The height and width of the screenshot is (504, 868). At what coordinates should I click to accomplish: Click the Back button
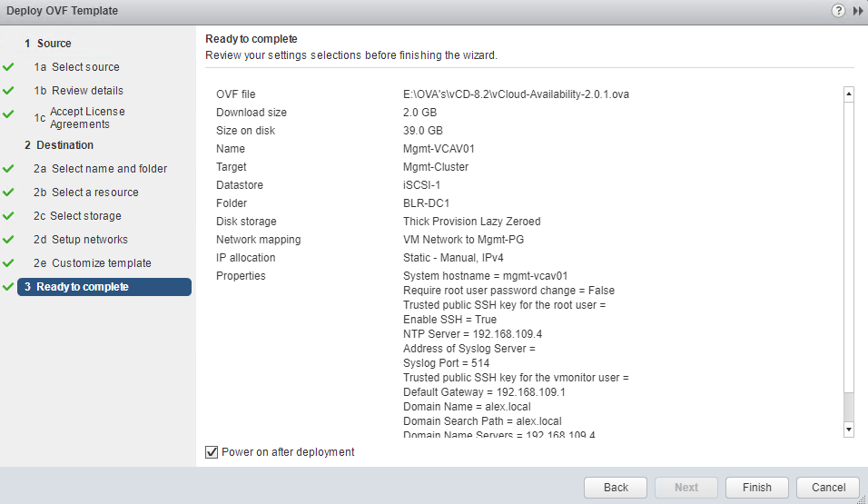point(616,488)
